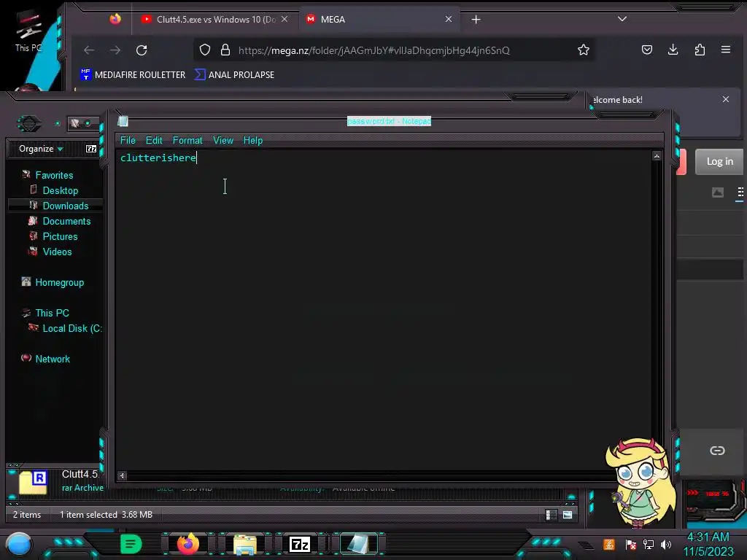This screenshot has width=747, height=560.
Task: Open the Firefox icon in the taskbar
Action: coord(188,544)
